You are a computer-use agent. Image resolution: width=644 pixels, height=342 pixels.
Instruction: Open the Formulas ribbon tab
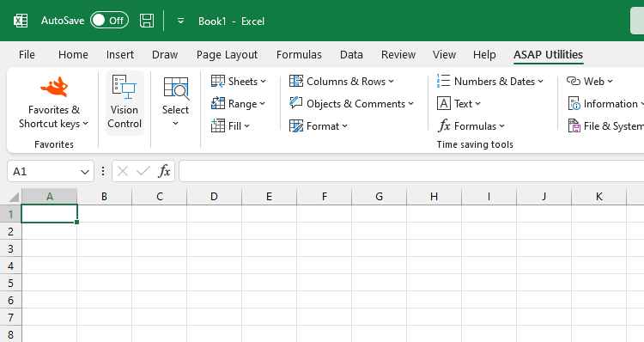(299, 55)
